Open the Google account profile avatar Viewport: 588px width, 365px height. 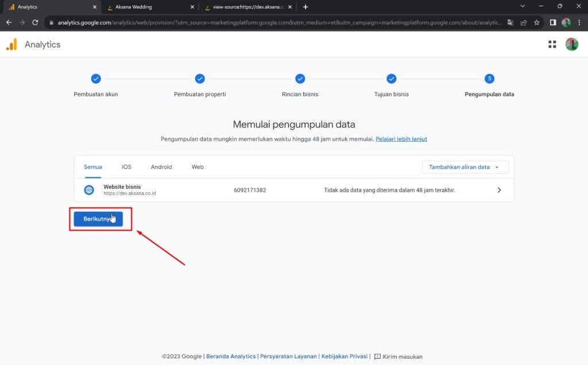(571, 45)
